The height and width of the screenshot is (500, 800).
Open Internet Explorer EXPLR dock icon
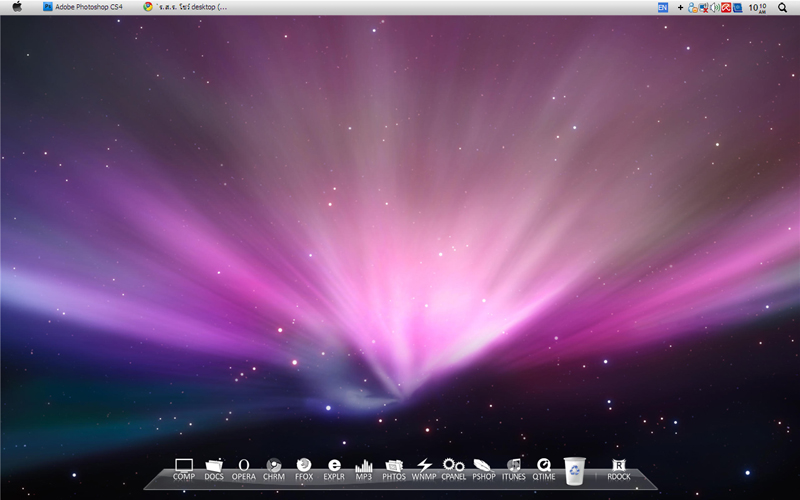click(x=334, y=469)
